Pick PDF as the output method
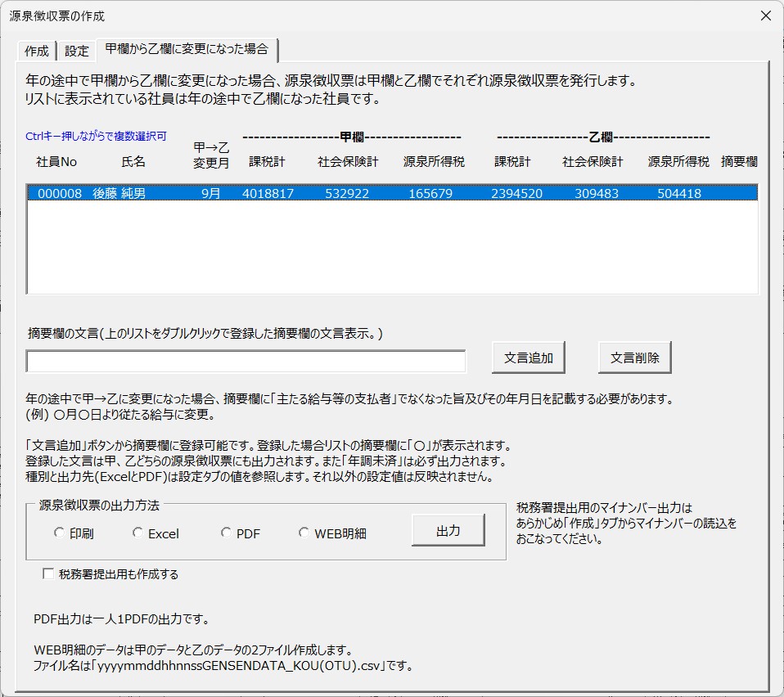 226,533
